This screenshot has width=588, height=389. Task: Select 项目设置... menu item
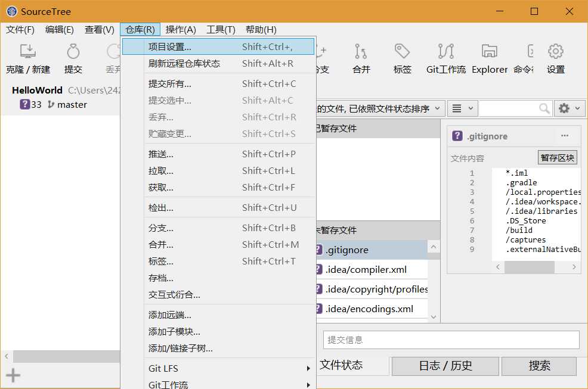point(218,47)
